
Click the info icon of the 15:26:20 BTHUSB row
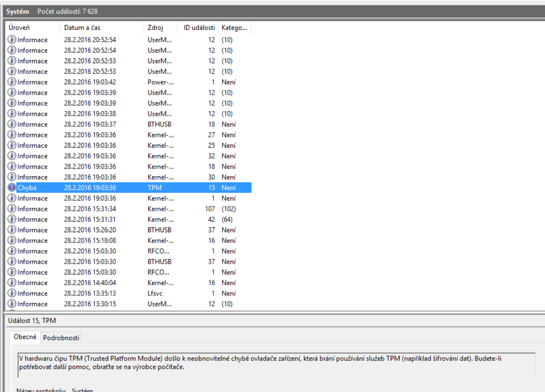click(x=12, y=230)
